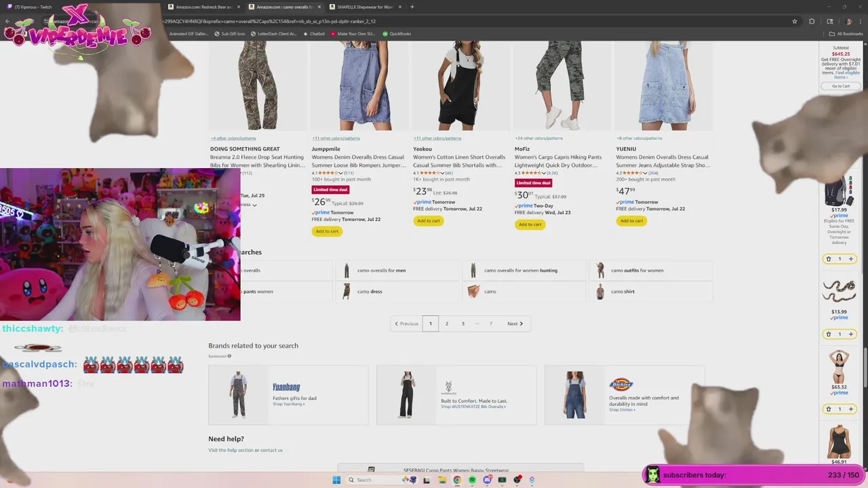The height and width of the screenshot is (488, 868).
Task: Search camo overalls for men
Action: tap(397, 270)
